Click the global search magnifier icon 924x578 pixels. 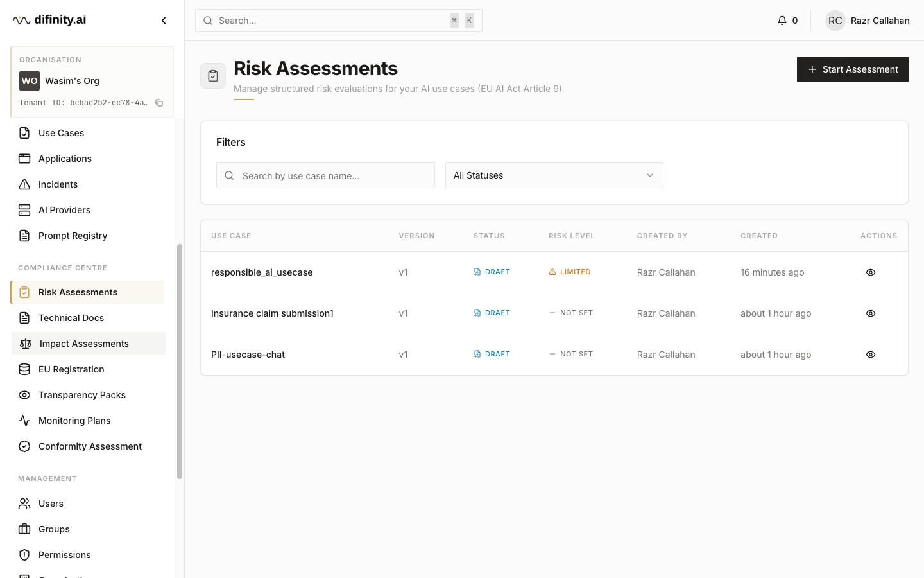pyautogui.click(x=208, y=21)
